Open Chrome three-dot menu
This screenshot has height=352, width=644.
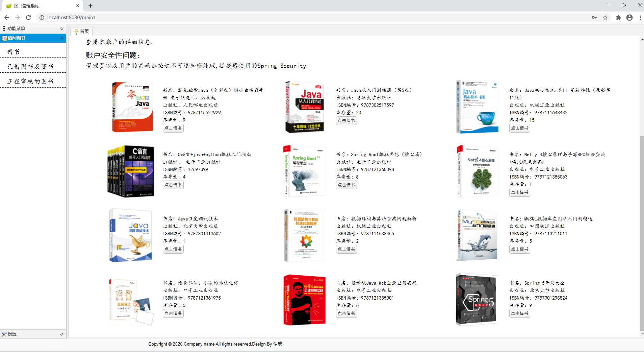point(640,18)
